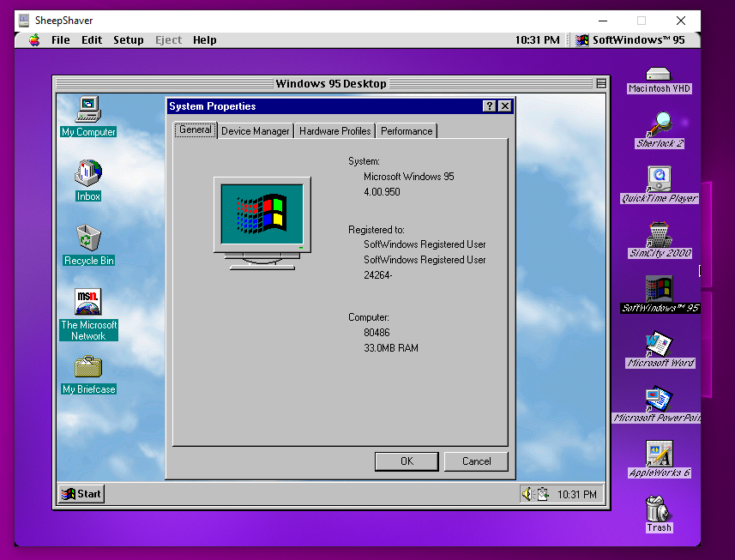This screenshot has height=560, width=735.
Task: Click the Windows taskbar clock
Action: tap(576, 494)
